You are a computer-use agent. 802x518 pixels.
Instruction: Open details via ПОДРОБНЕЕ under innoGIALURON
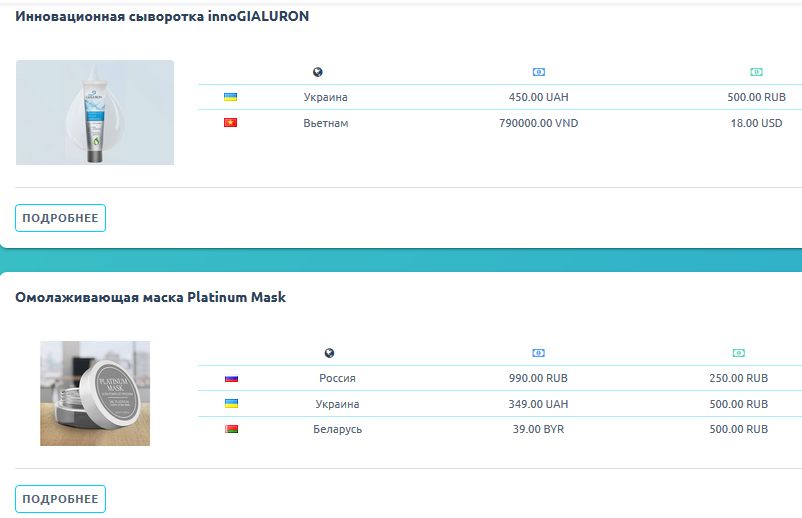click(60, 218)
